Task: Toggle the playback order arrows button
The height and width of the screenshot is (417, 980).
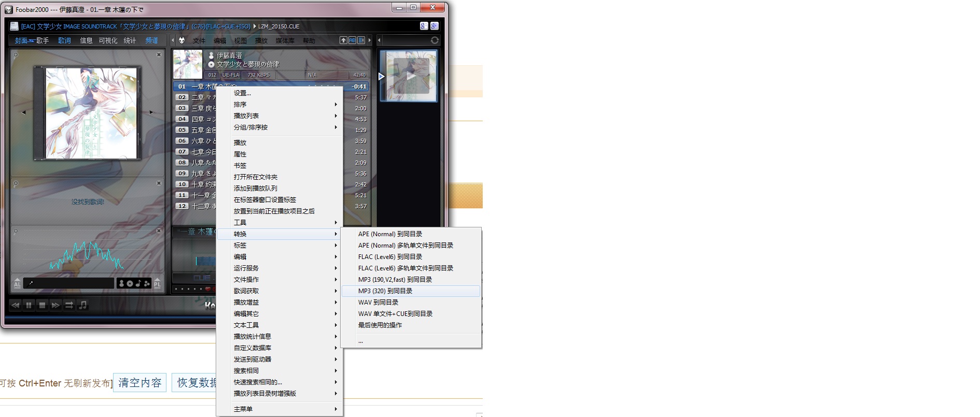Action: [x=69, y=305]
